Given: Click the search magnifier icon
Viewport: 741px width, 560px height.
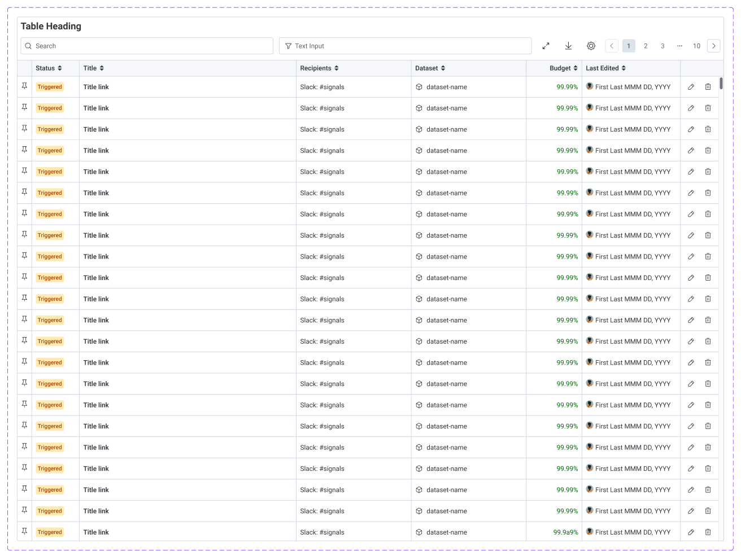Looking at the screenshot, I should tap(28, 46).
